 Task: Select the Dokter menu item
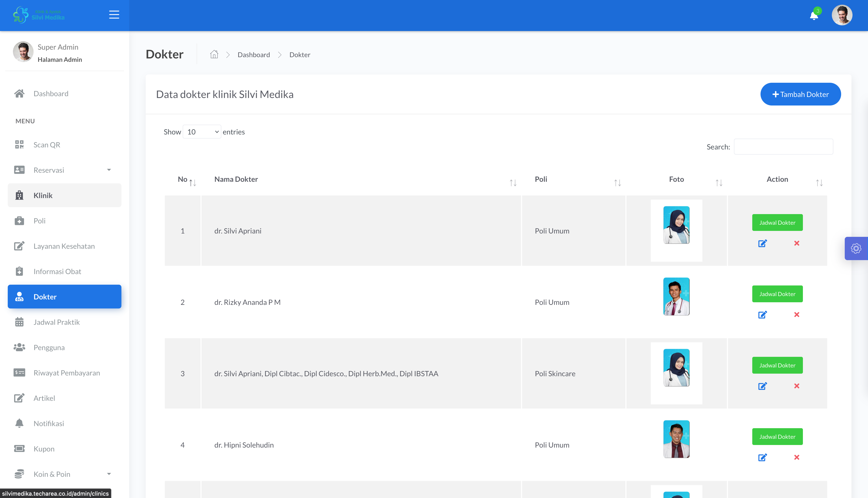point(64,297)
